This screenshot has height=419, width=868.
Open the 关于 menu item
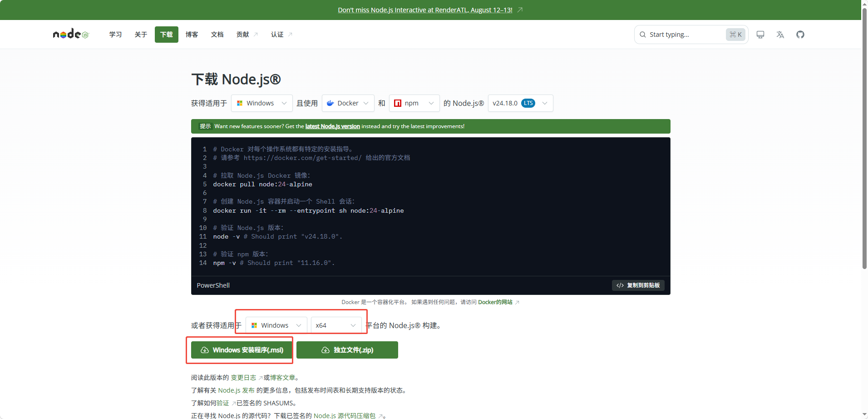pyautogui.click(x=141, y=35)
